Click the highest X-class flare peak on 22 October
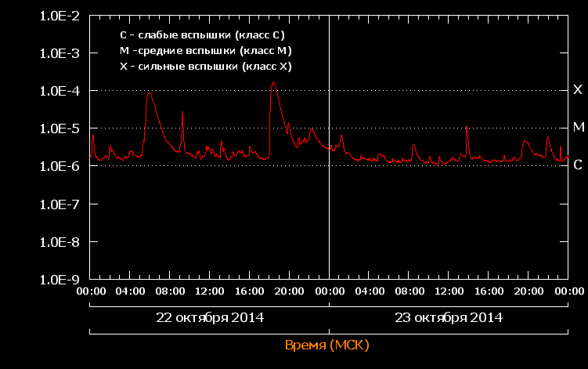This screenshot has height=369, width=588. pos(273,82)
